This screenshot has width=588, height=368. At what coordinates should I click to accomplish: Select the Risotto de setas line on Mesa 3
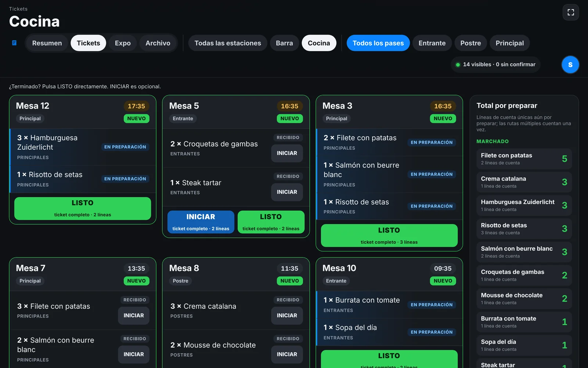click(389, 206)
